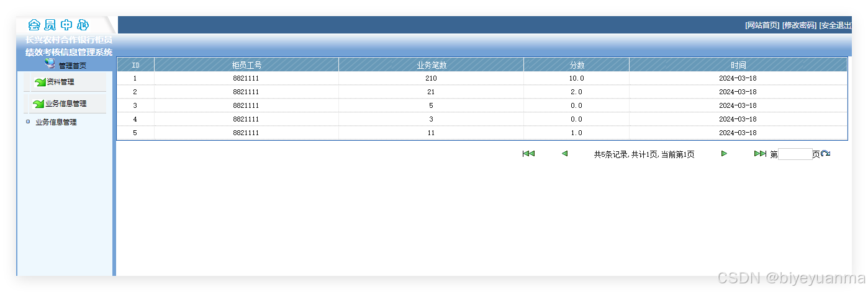Click the bullet icon next to 业务信息管理 submenu
Image resolution: width=868 pixels, height=292 pixels.
27,122
